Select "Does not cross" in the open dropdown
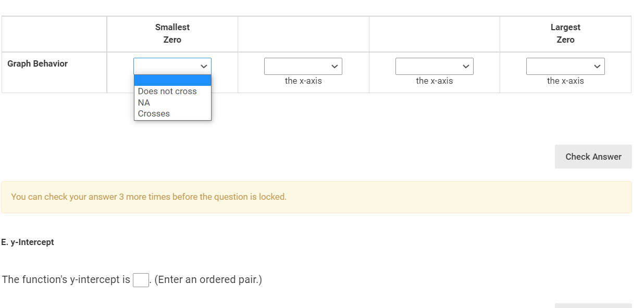 166,91
